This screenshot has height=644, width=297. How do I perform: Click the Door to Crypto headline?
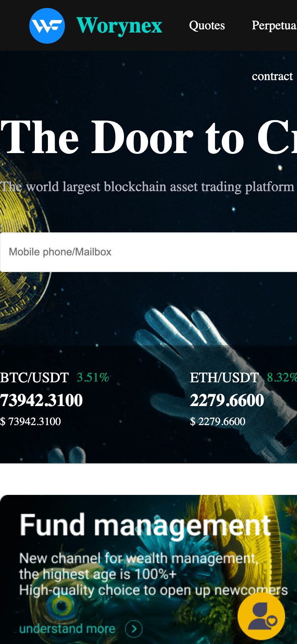point(148,138)
